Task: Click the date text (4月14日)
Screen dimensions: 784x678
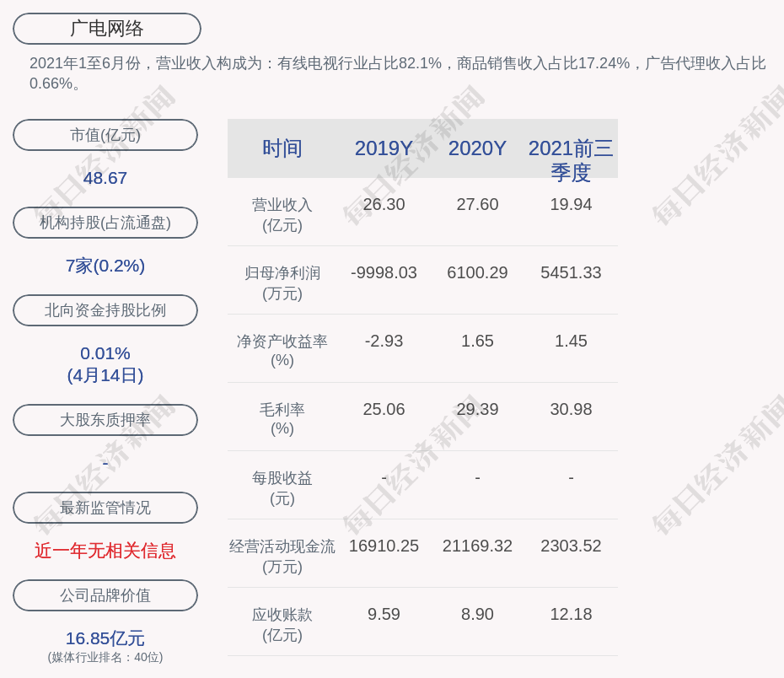Action: click(x=105, y=375)
